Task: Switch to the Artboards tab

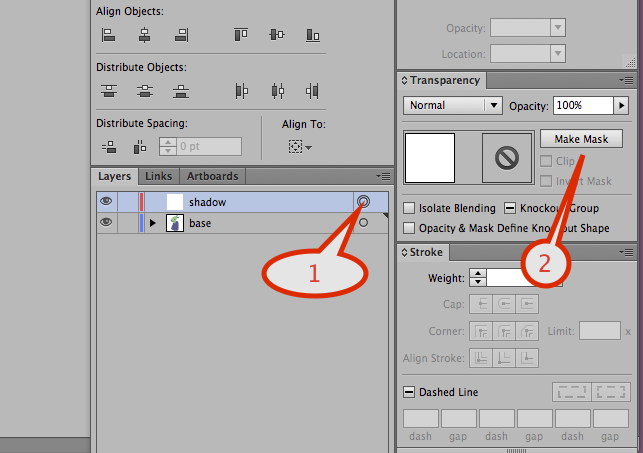Action: 213,177
